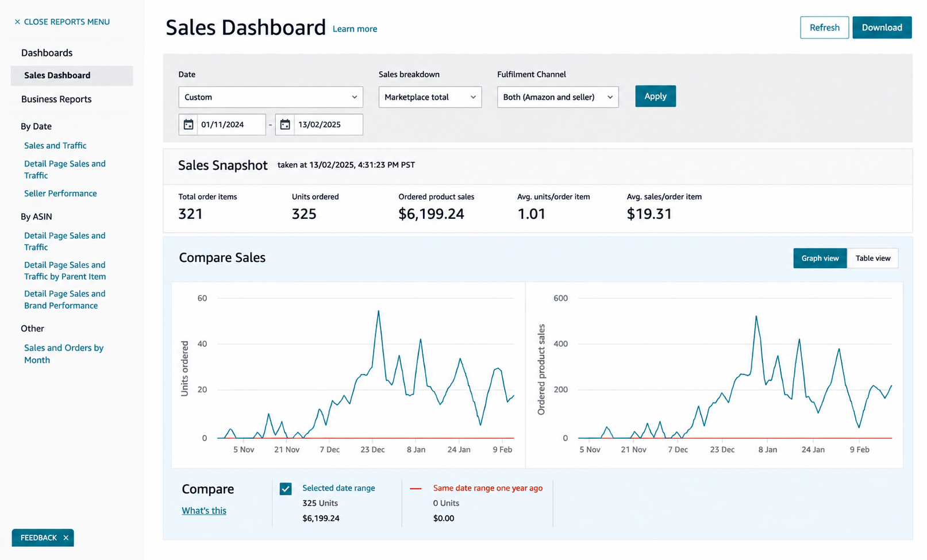927x560 pixels.
Task: Open Detail Page Sales and Brand Performance
Action: [x=65, y=300]
